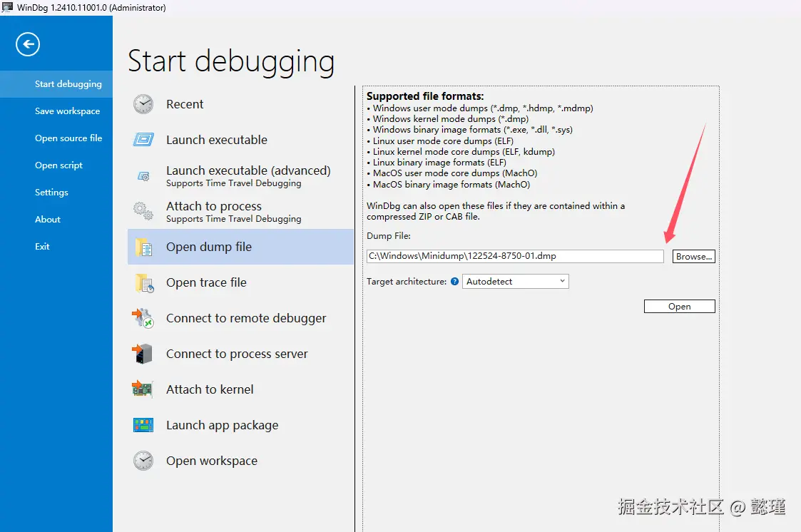The width and height of the screenshot is (801, 532).
Task: Select Launch executable (advanced) label
Action: 248,170
